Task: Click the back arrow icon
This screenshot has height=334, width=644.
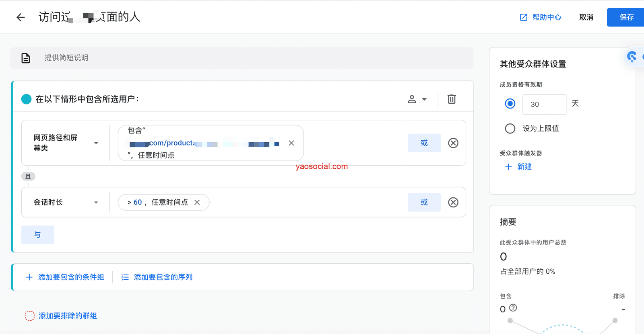Action: pyautogui.click(x=21, y=17)
